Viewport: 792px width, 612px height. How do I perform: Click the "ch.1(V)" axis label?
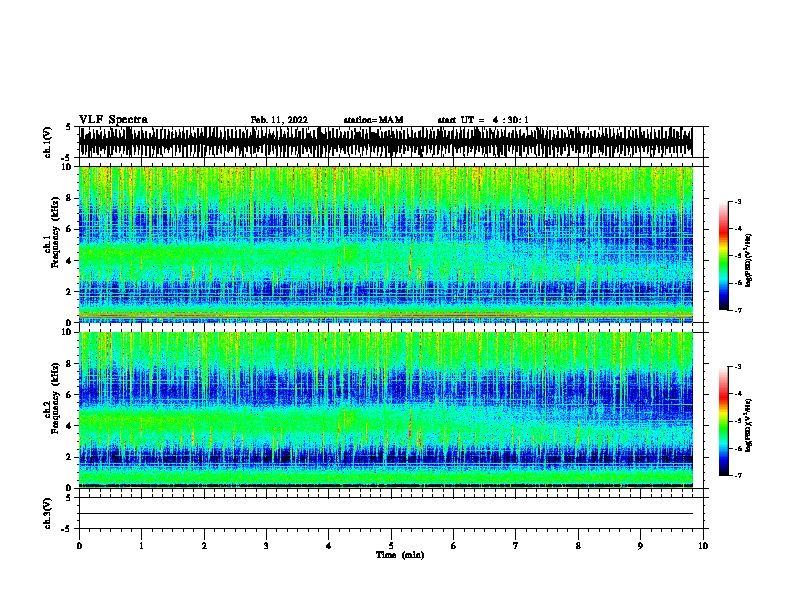click(48, 142)
